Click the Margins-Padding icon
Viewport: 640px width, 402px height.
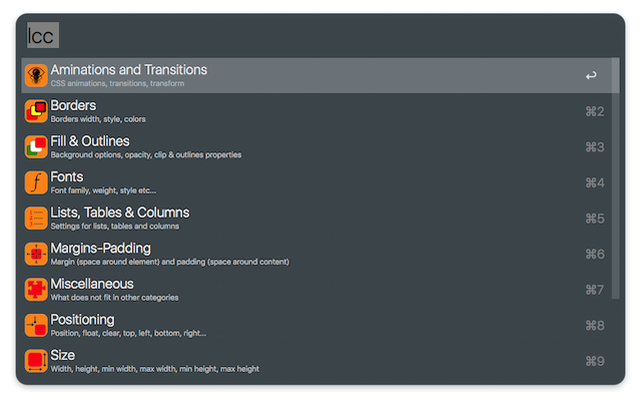36,254
